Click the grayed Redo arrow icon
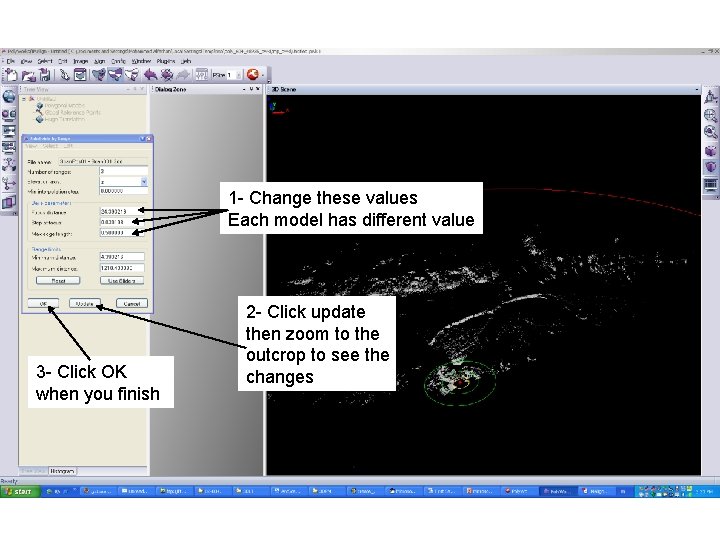The width and height of the screenshot is (720, 540). click(x=183, y=74)
